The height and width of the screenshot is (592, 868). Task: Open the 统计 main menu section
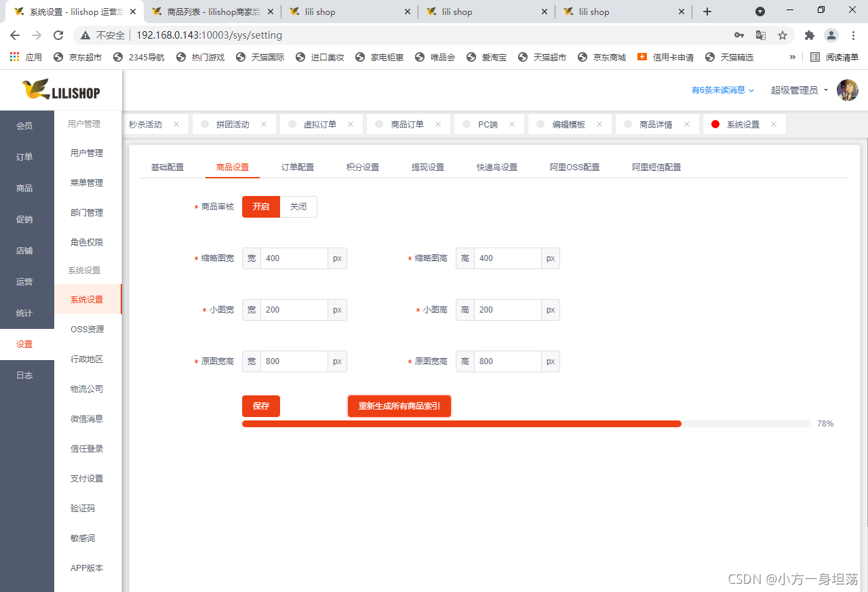point(27,313)
